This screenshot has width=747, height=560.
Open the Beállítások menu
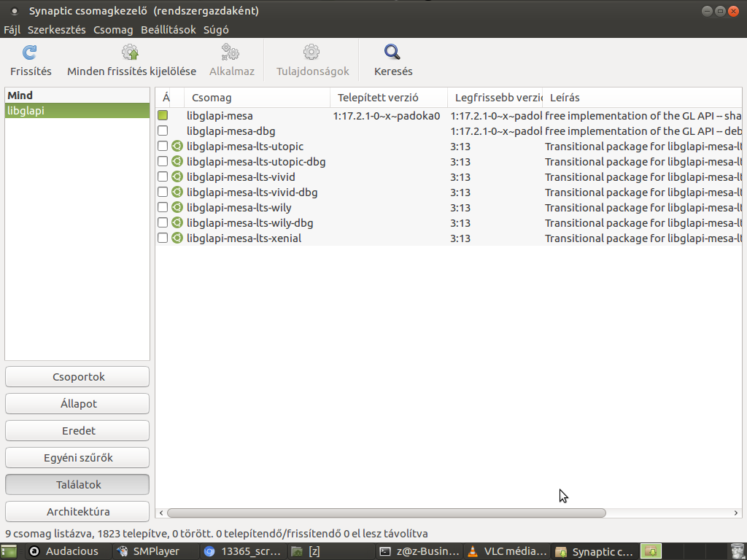click(x=169, y=29)
